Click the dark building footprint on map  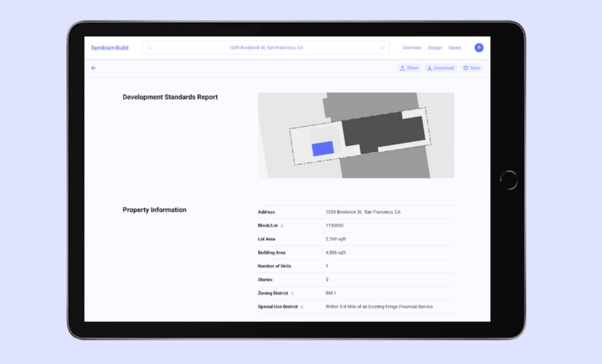[x=381, y=131]
